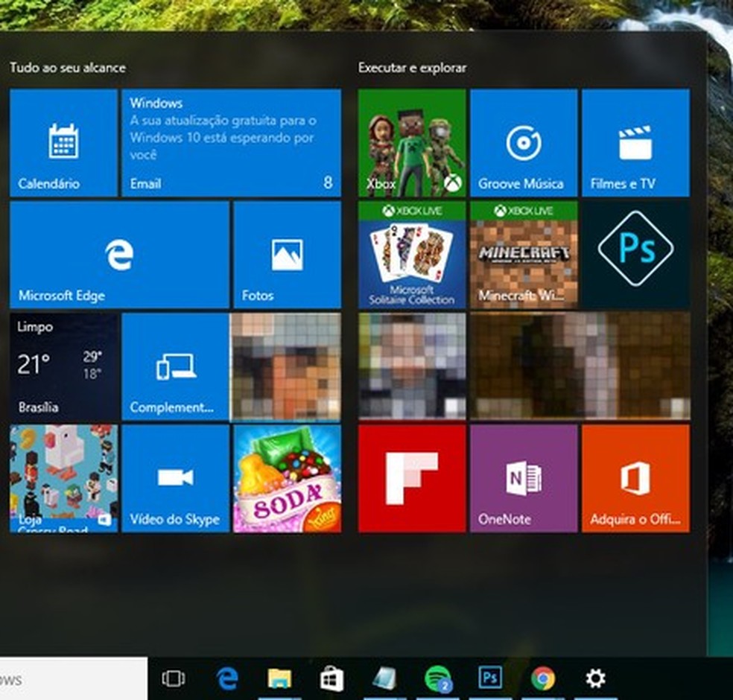Open the Fotos tile
This screenshot has height=700, width=733.
[x=287, y=255]
